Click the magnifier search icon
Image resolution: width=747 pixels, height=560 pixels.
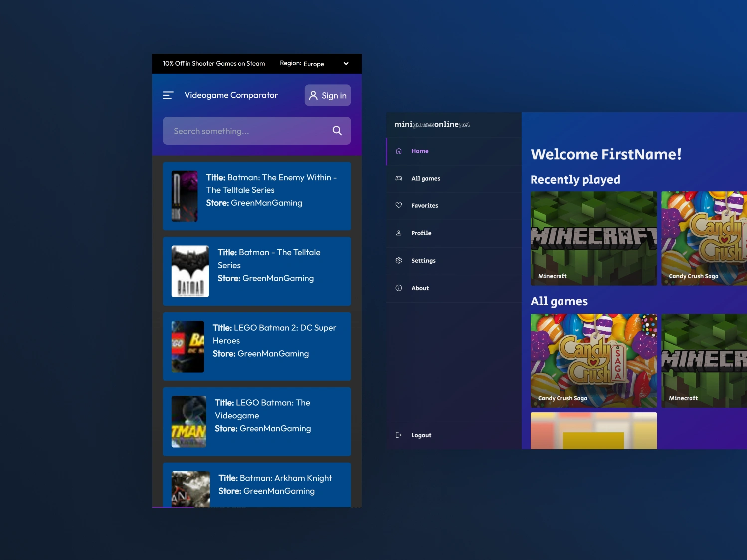tap(337, 131)
